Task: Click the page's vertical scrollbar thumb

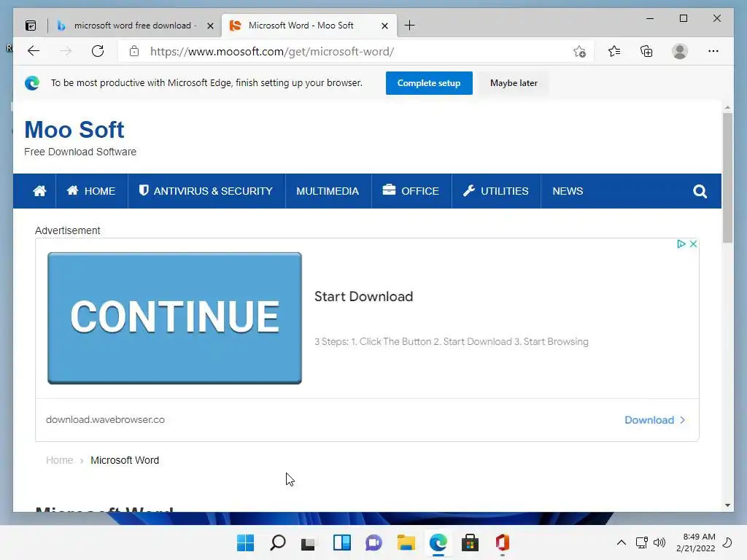Action: tap(727, 178)
